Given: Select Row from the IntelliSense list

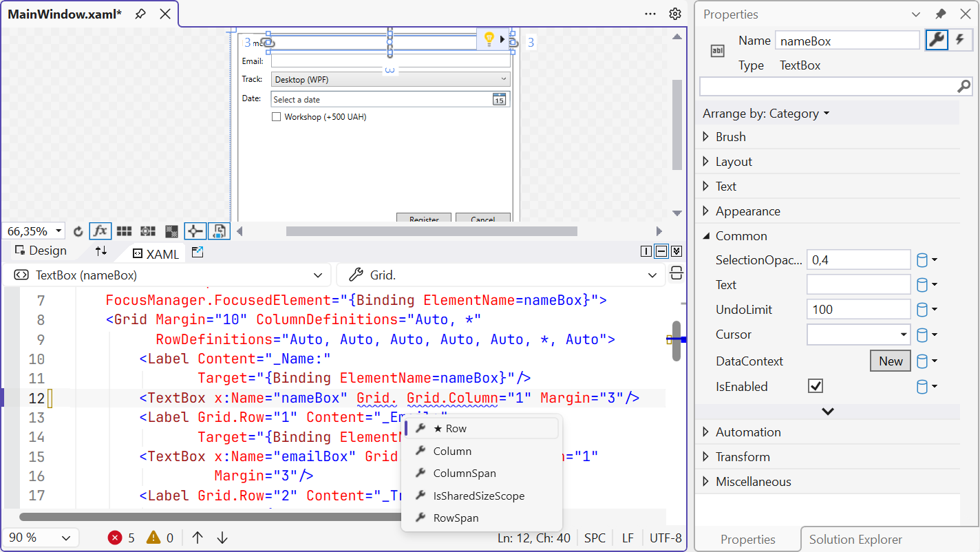Looking at the screenshot, I should point(482,428).
